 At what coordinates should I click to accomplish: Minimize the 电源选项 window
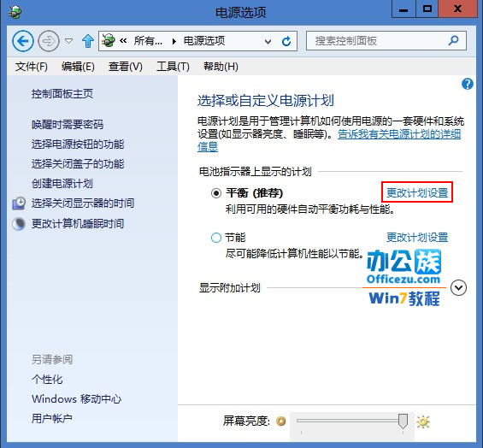tap(403, 9)
